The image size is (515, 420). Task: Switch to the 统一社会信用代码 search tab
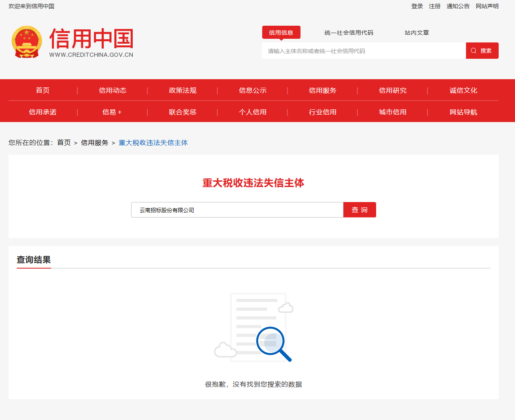click(x=348, y=32)
